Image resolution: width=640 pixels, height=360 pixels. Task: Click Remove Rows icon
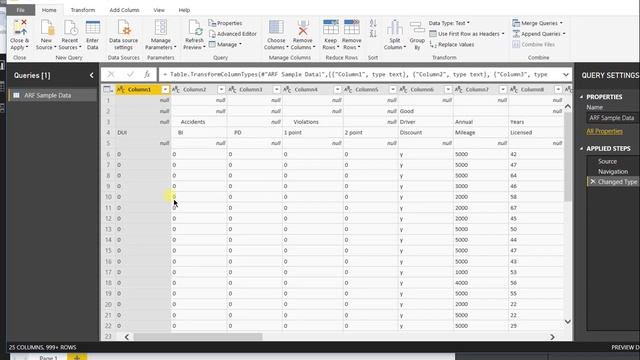[351, 27]
